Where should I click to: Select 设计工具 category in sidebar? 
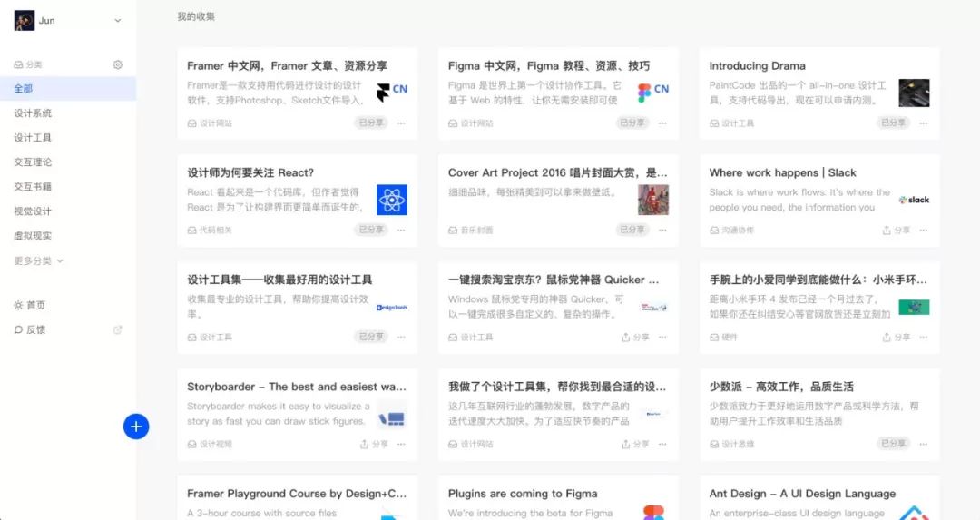[x=33, y=138]
